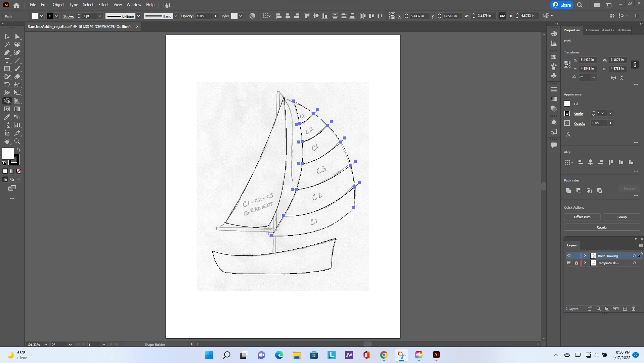The height and width of the screenshot is (363, 644).
Task: Click the large Fill swatch in toolbar
Action: [x=8, y=154]
